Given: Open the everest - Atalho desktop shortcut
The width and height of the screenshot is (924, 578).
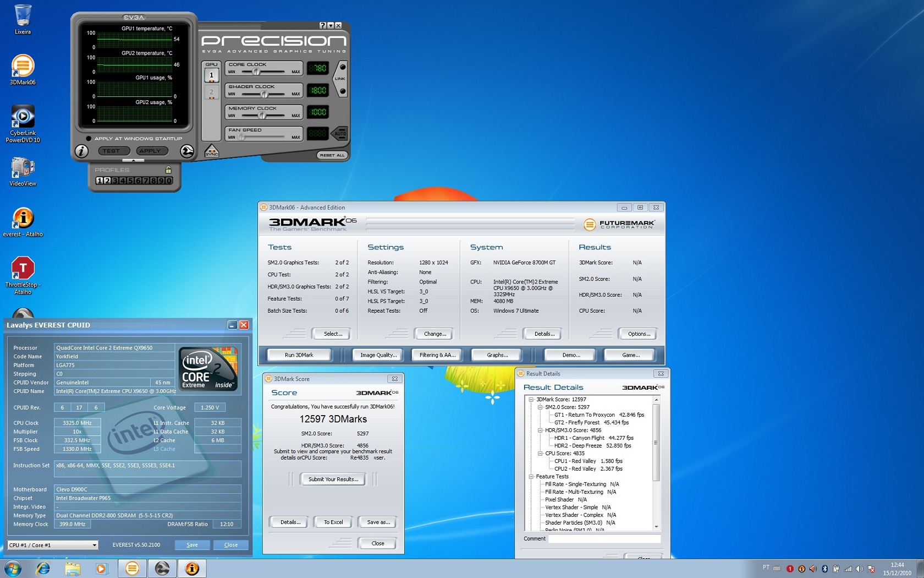Looking at the screenshot, I should click(x=23, y=222).
